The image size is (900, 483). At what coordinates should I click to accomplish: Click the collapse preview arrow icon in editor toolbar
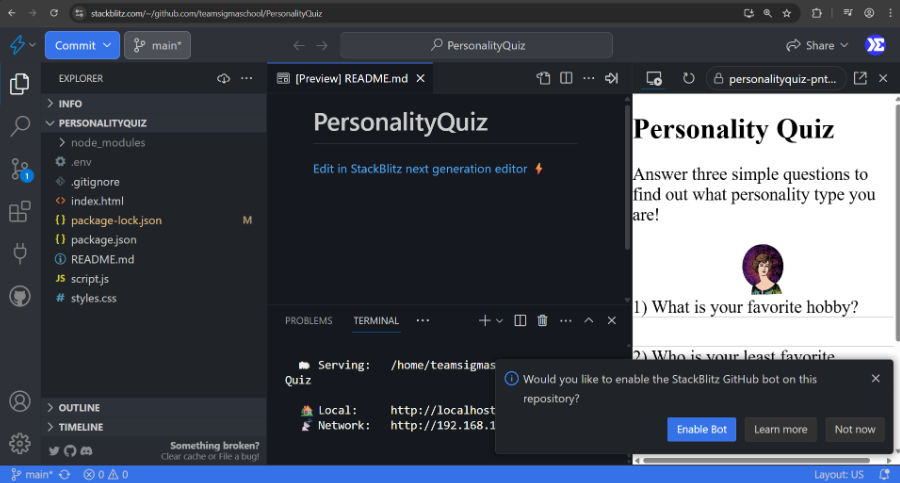[611, 78]
